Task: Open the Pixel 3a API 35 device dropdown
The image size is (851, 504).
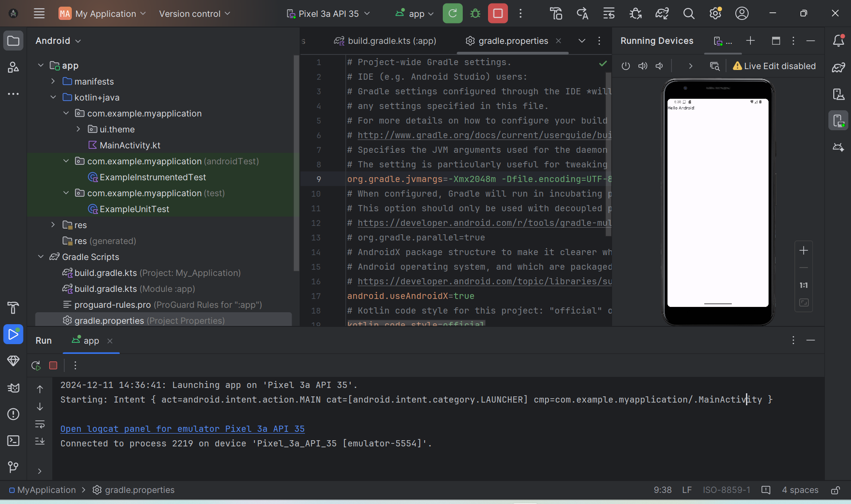Action: pyautogui.click(x=328, y=13)
